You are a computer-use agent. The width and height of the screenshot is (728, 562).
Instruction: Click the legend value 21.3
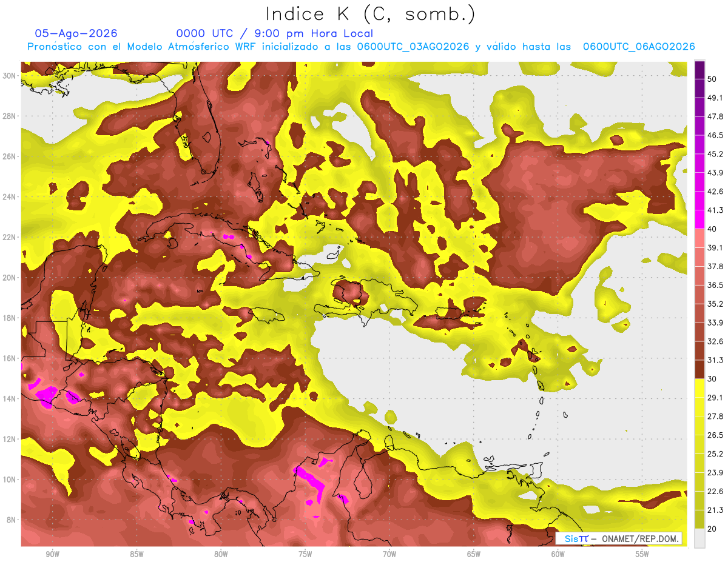(x=715, y=510)
